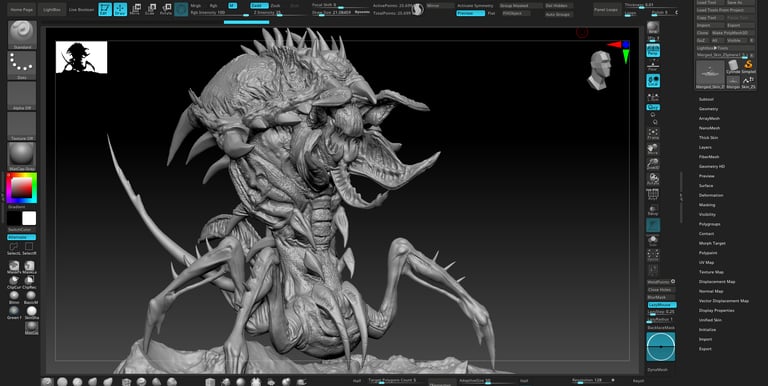This screenshot has height=386, width=768.
Task: Toggle the BackfaceMask button
Action: [x=661, y=327]
